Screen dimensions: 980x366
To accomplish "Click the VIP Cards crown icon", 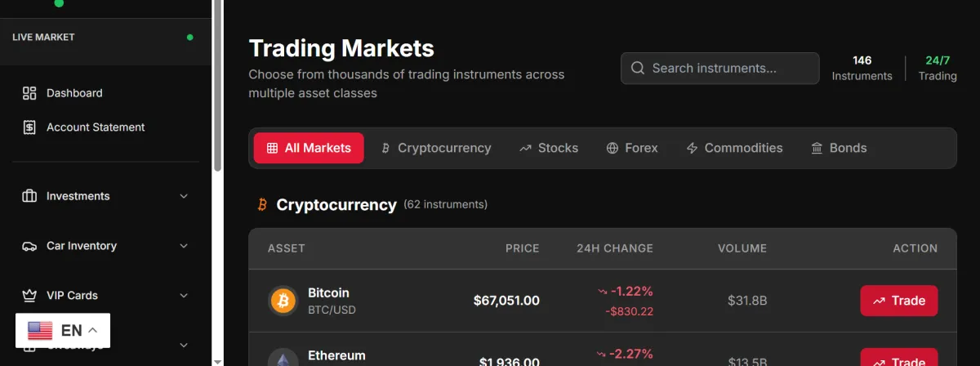I will click(29, 296).
